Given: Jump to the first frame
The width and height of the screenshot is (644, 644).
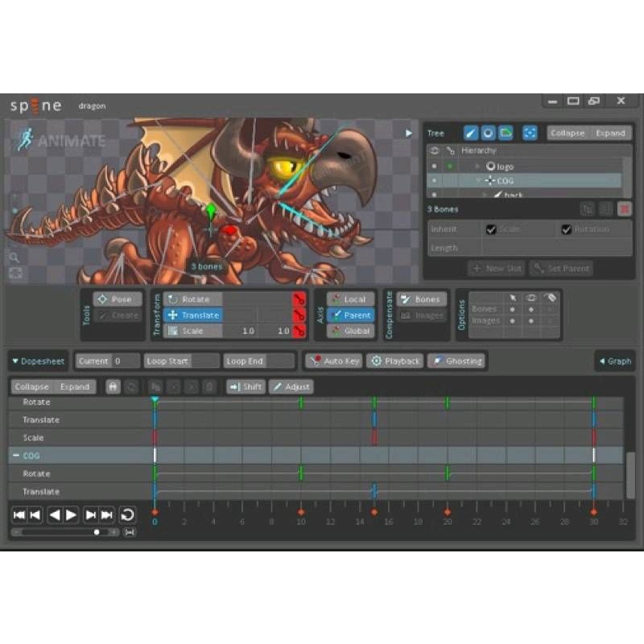Looking at the screenshot, I should point(19,514).
